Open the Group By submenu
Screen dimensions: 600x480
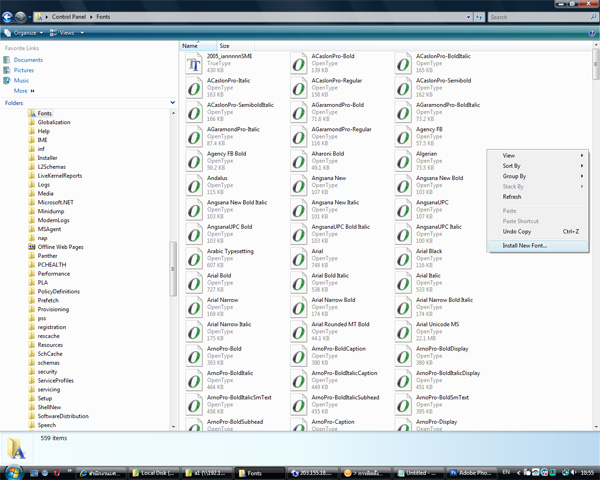coord(538,176)
